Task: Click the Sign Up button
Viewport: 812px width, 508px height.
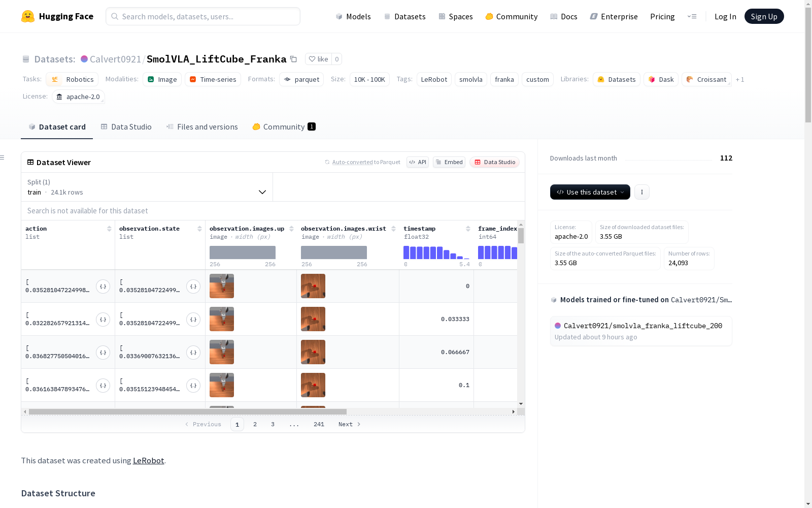Action: pyautogui.click(x=764, y=16)
